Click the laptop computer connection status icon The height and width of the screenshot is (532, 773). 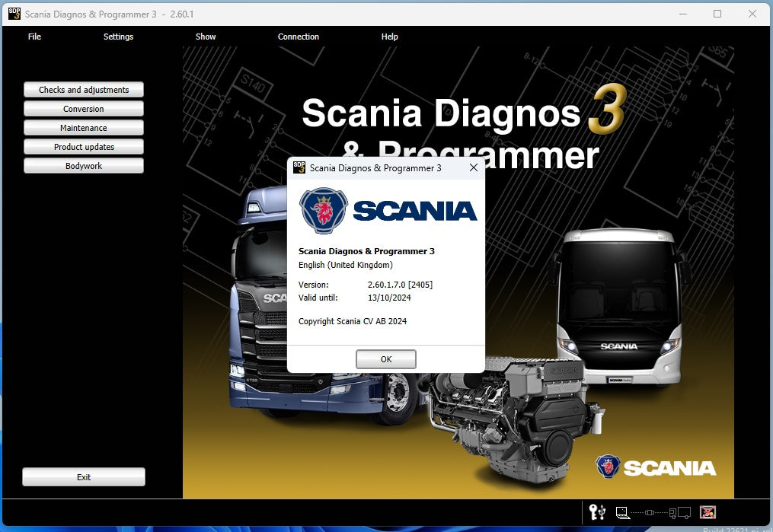(x=623, y=513)
